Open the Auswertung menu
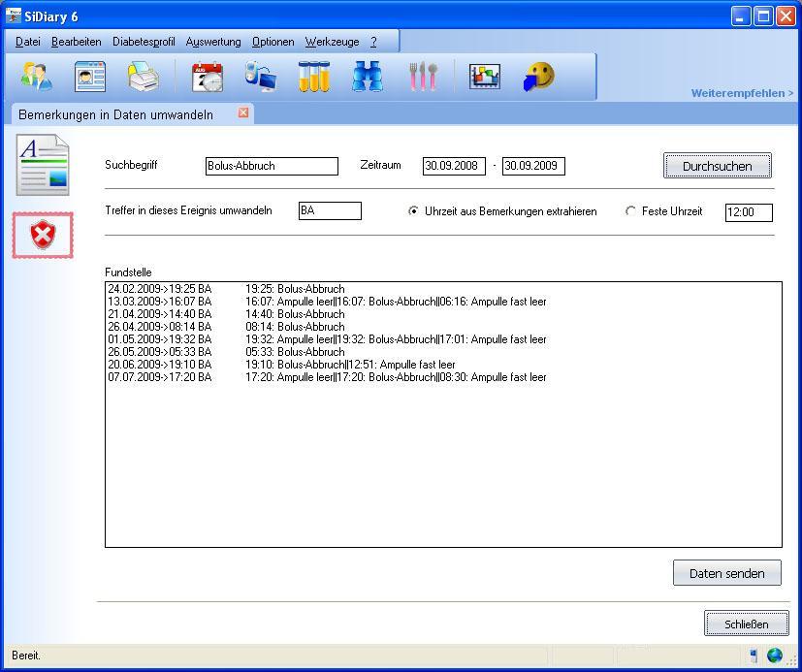Image resolution: width=802 pixels, height=672 pixels. point(213,42)
